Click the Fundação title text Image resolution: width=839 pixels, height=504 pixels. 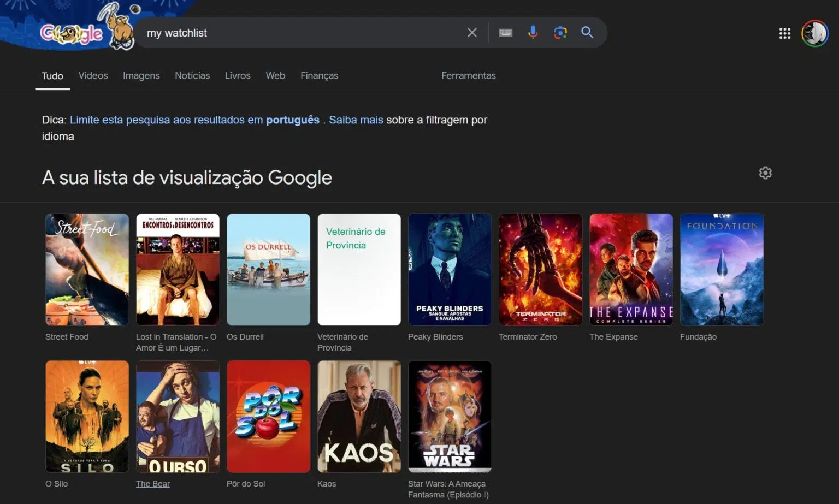[x=698, y=337]
